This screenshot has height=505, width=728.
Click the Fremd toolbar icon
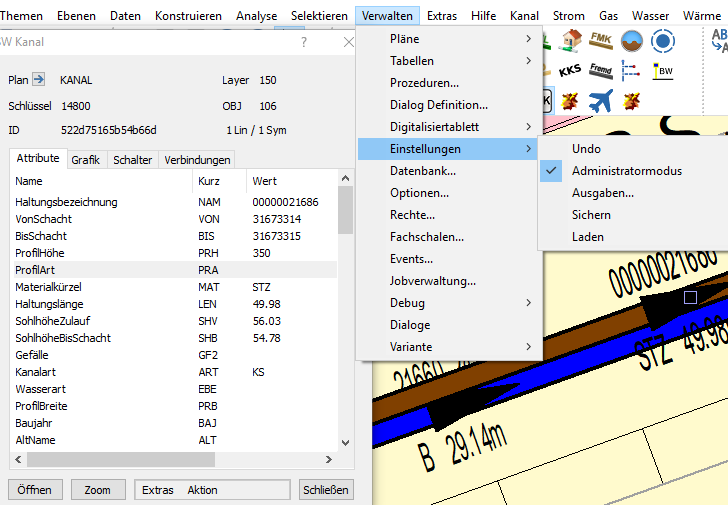click(x=601, y=71)
